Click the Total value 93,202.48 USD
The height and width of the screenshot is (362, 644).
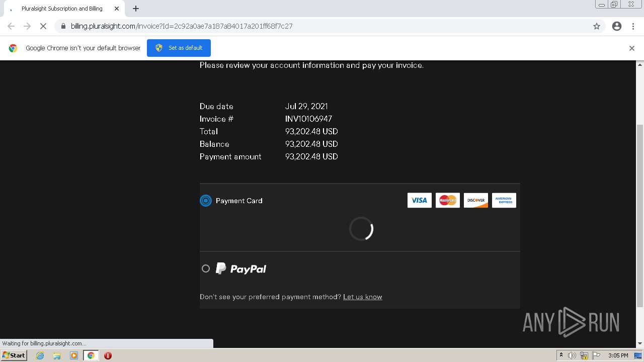(x=311, y=131)
